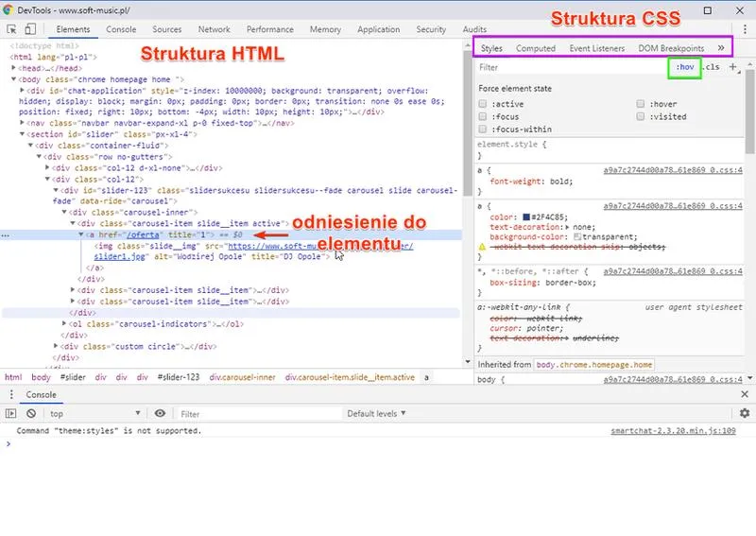This screenshot has height=536, width=756.
Task: Expand the custom circle div node
Action: click(56, 346)
